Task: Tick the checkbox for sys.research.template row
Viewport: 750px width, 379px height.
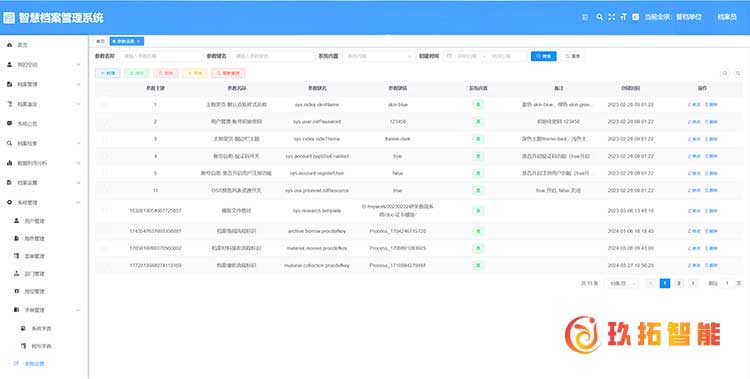Action: coord(104,211)
